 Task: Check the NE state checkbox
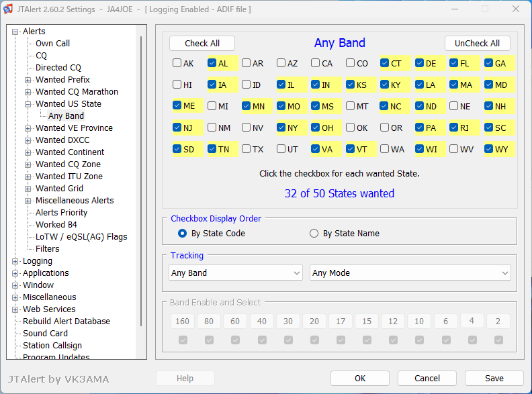453,106
